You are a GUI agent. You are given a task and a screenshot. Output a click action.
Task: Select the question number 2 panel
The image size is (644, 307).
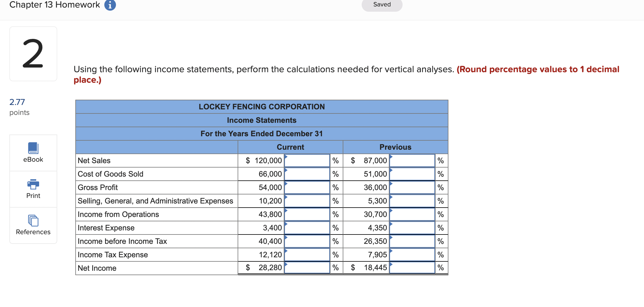[x=33, y=54]
